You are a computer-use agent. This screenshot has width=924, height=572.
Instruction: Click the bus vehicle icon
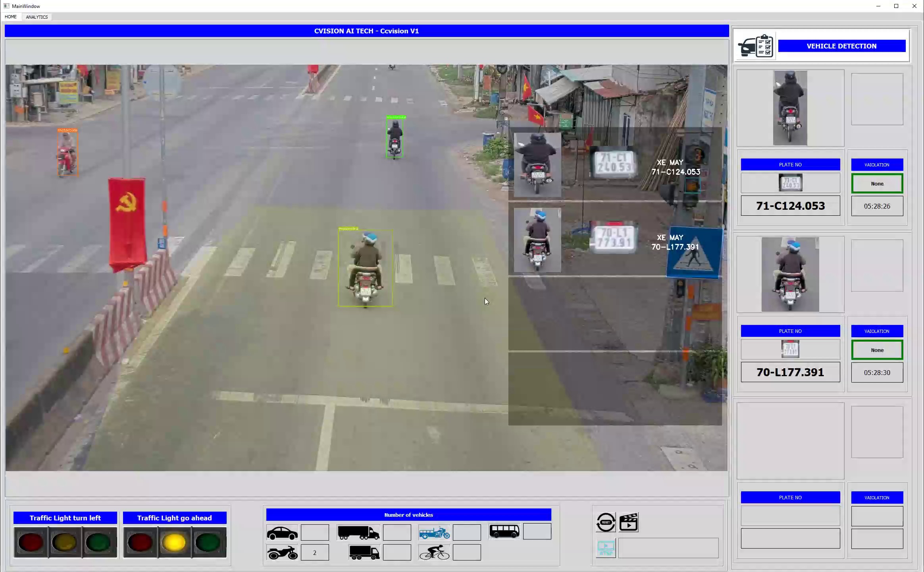pyautogui.click(x=504, y=531)
